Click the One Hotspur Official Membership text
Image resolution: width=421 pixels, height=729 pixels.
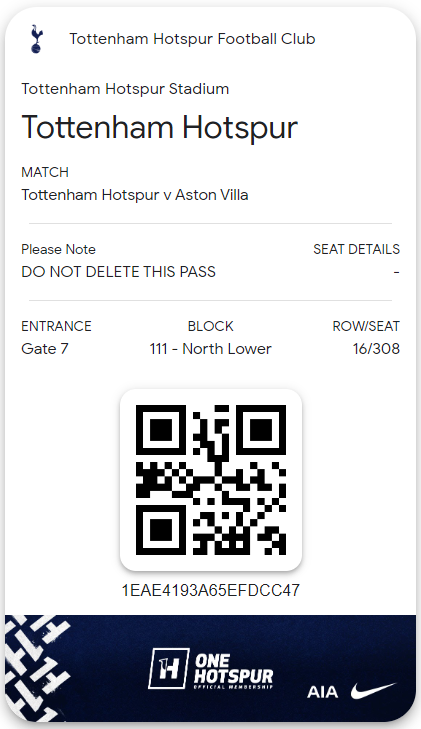coord(234,671)
